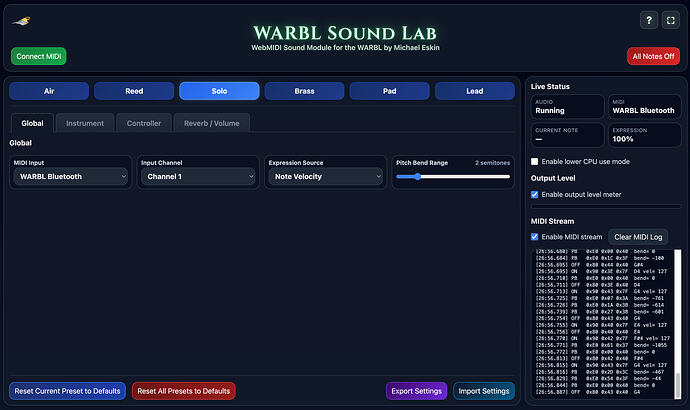
Task: Click Reset All Presets to Defaults
Action: (x=184, y=391)
